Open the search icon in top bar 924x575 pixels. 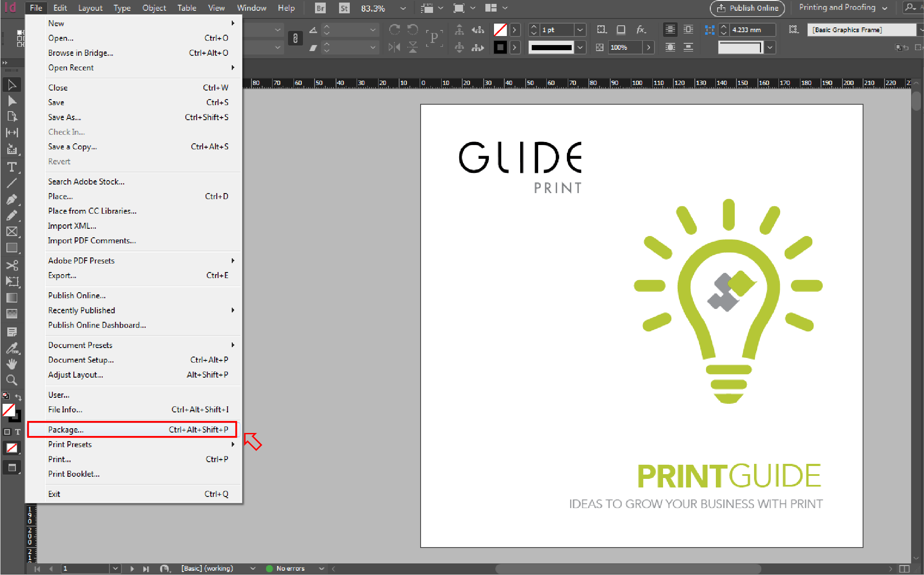910,8
